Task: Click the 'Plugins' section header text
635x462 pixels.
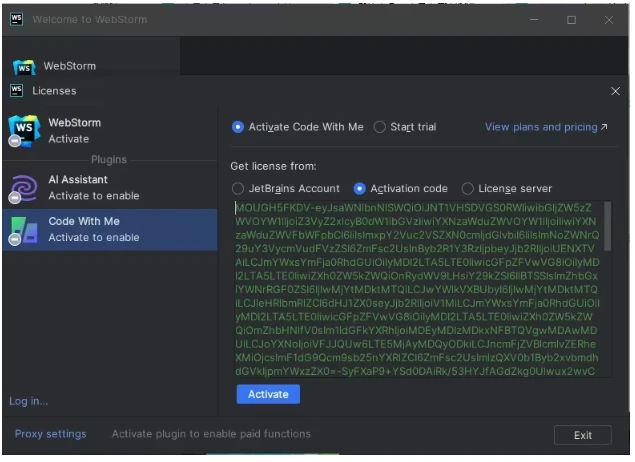Action: click(x=109, y=160)
